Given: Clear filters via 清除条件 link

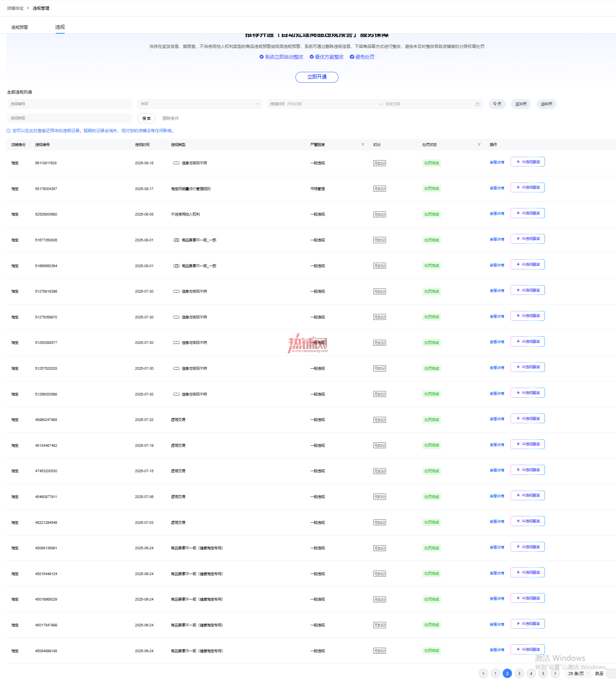Looking at the screenshot, I should pyautogui.click(x=171, y=118).
